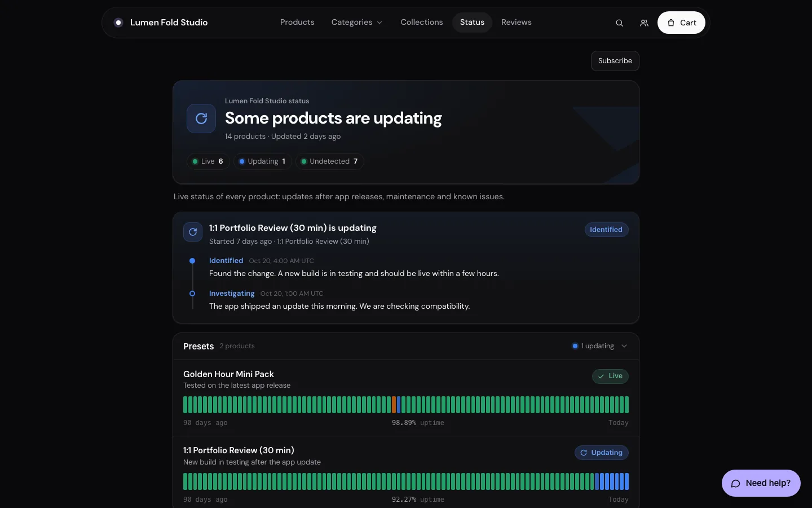This screenshot has width=812, height=508.
Task: Click the 'Oct 20, 4:00 AM UTC' timestamp
Action: click(x=281, y=261)
